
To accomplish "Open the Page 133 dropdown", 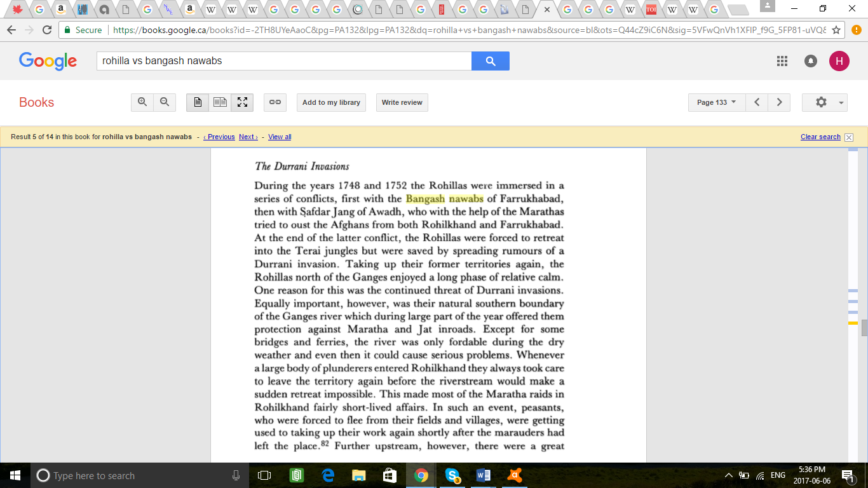I will coord(716,102).
